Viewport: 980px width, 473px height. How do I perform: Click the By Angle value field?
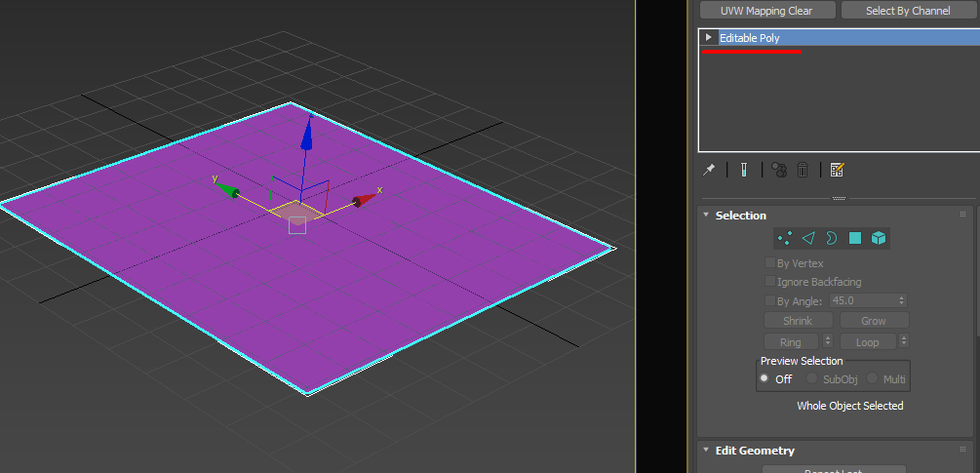click(863, 300)
